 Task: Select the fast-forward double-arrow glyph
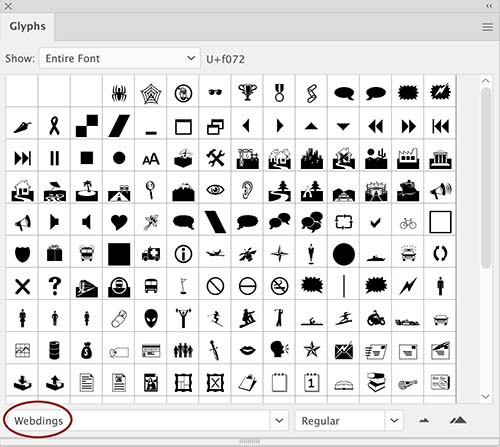(408, 126)
